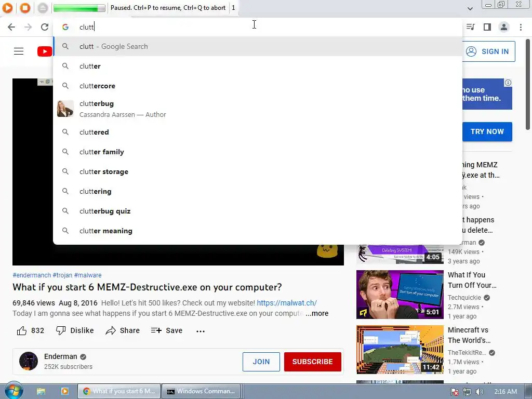The height and width of the screenshot is (399, 532).
Task: Reload the page with the refresh icon
Action: (x=45, y=27)
